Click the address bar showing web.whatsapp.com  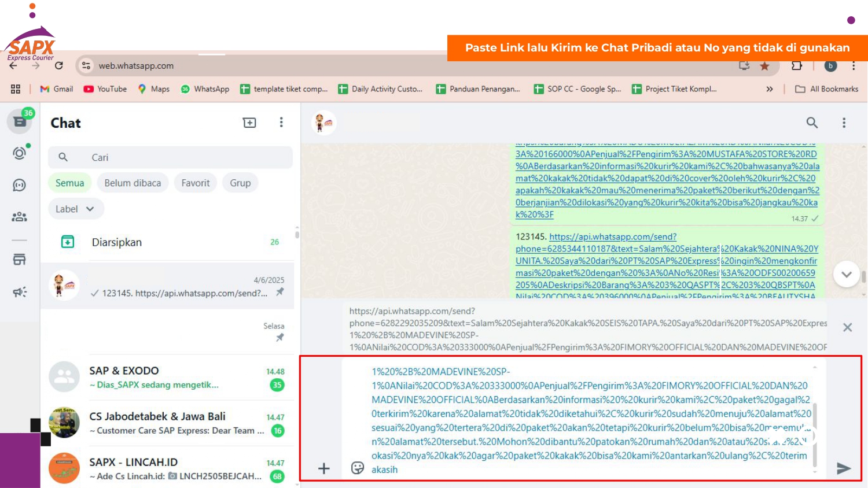(x=405, y=65)
